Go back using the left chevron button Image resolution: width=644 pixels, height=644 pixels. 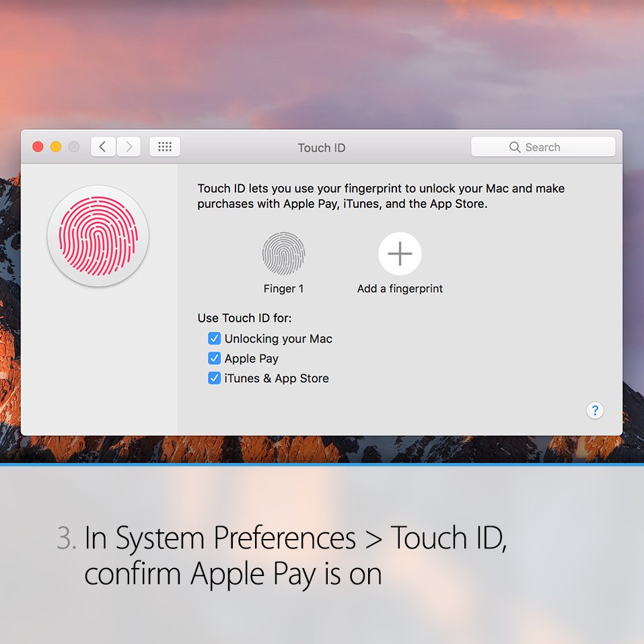[103, 147]
